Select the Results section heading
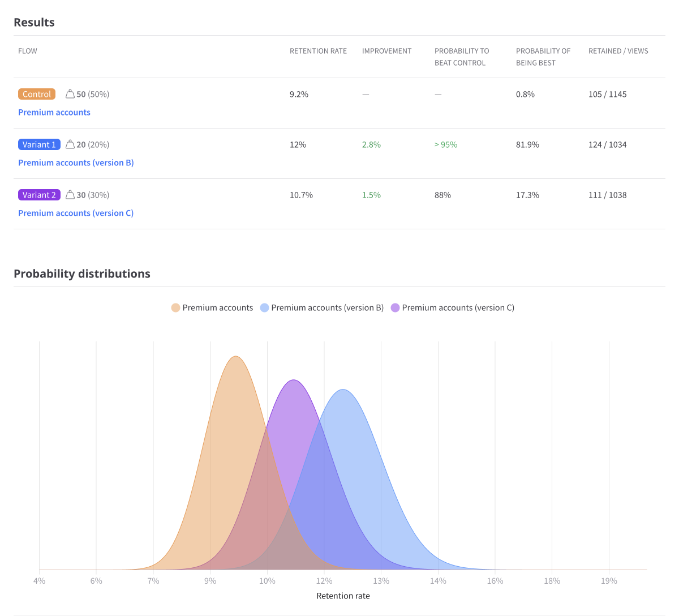This screenshot has width=679, height=616. [34, 22]
